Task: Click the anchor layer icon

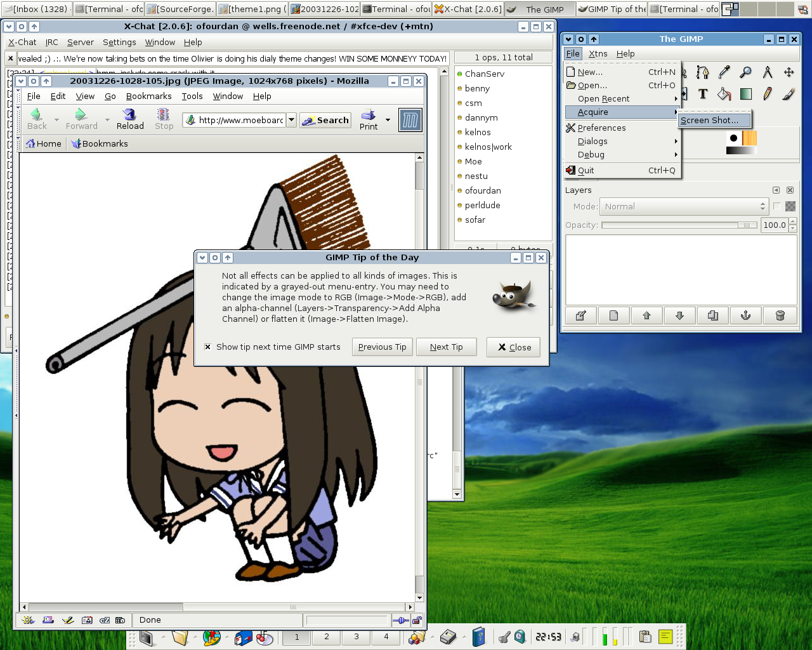Action: pyautogui.click(x=746, y=315)
